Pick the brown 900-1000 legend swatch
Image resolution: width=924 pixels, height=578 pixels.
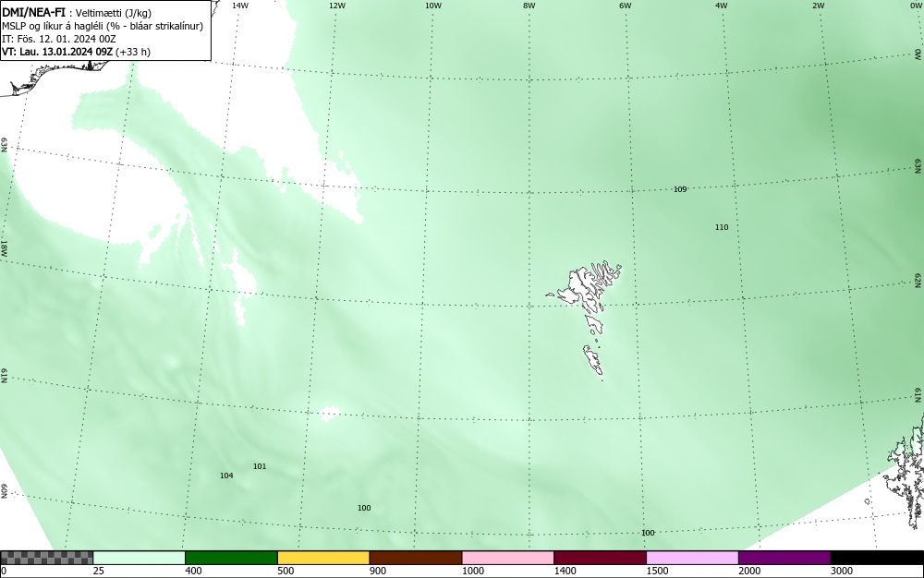pos(416,558)
